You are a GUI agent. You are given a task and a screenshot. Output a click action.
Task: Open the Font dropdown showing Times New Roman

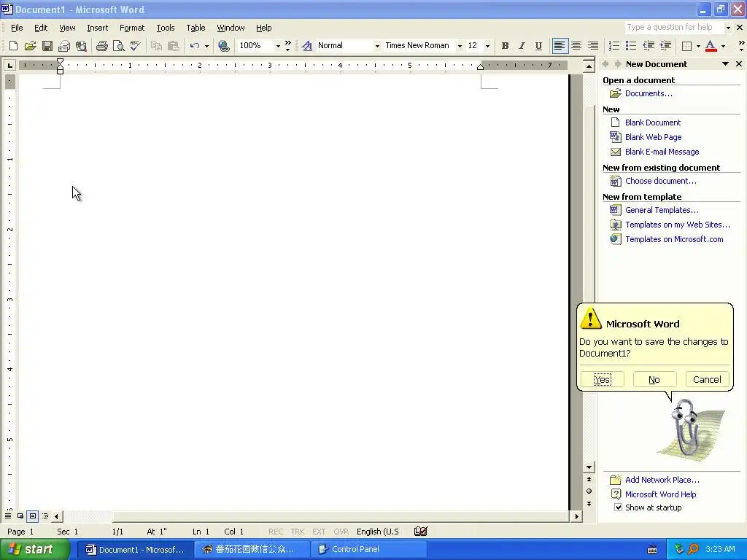tap(460, 46)
